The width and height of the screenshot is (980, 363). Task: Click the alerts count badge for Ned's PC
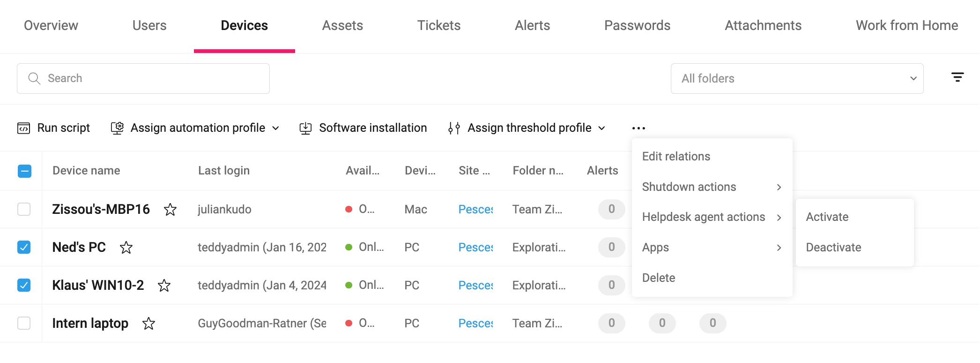point(611,247)
